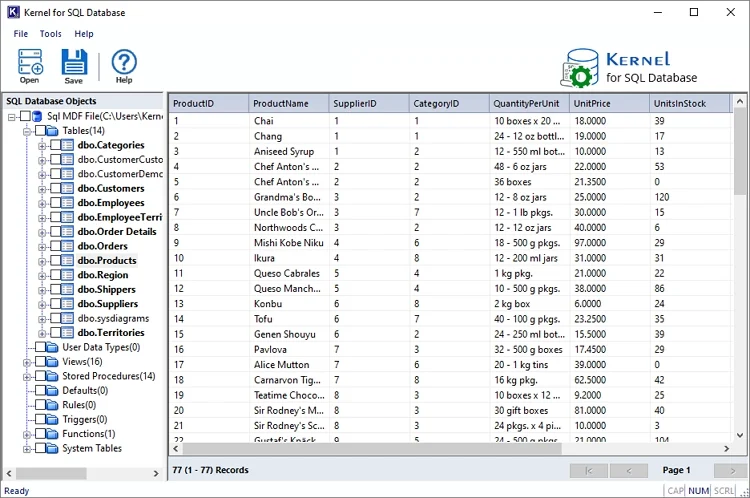The width and height of the screenshot is (750, 498).
Task: Expand the System Tables node
Action: 27,449
